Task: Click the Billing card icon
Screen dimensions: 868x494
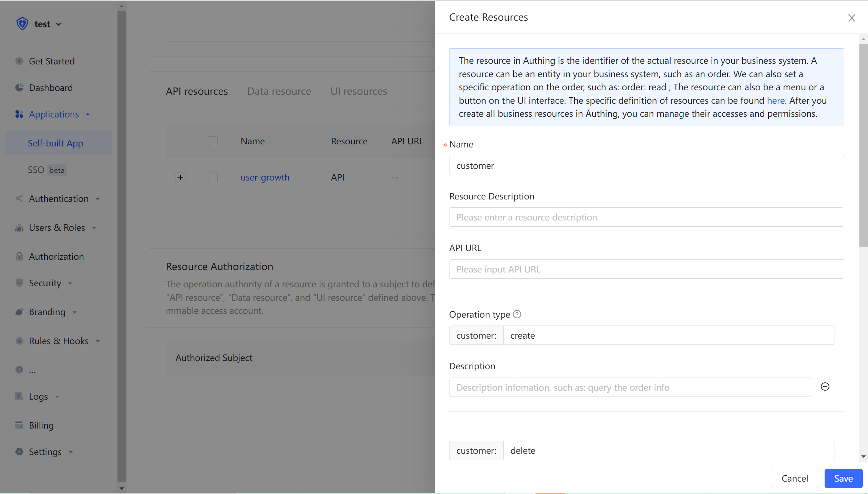Action: (19, 425)
